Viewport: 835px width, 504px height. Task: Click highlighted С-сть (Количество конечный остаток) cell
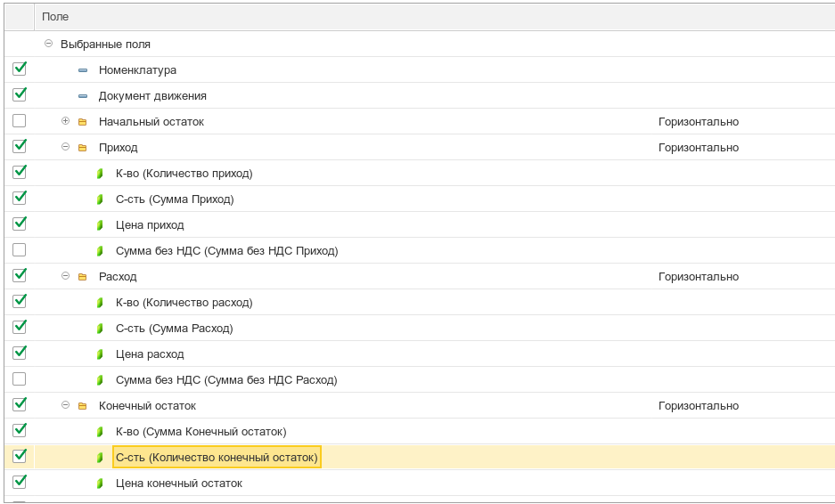217,457
